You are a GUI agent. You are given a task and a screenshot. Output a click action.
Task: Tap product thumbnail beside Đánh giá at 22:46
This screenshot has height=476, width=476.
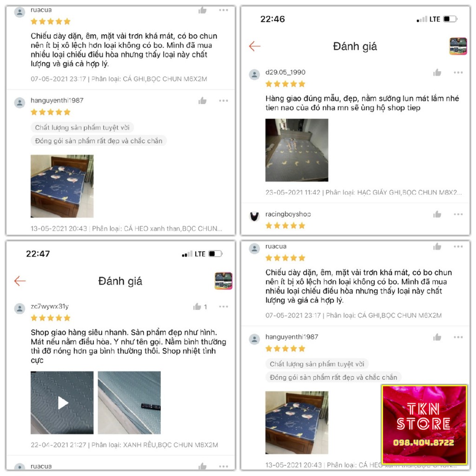[458, 46]
